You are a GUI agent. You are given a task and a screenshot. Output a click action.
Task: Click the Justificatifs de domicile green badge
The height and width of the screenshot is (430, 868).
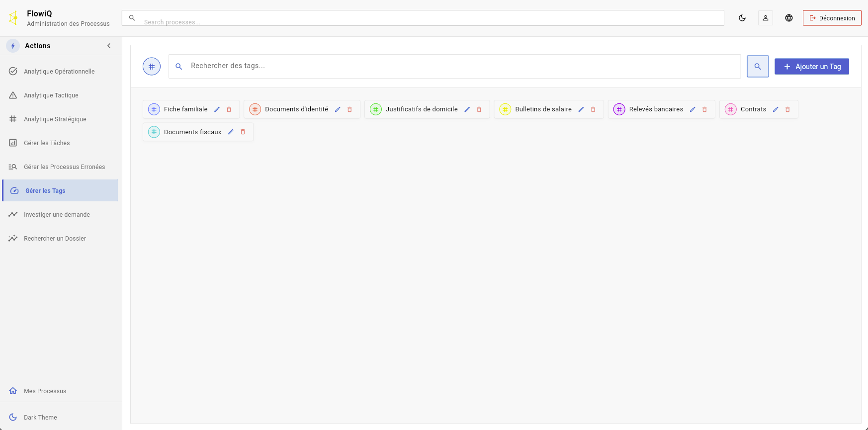coord(376,109)
